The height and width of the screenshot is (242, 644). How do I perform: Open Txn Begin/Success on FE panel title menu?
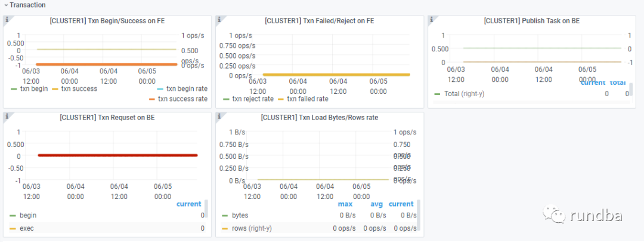(107, 21)
